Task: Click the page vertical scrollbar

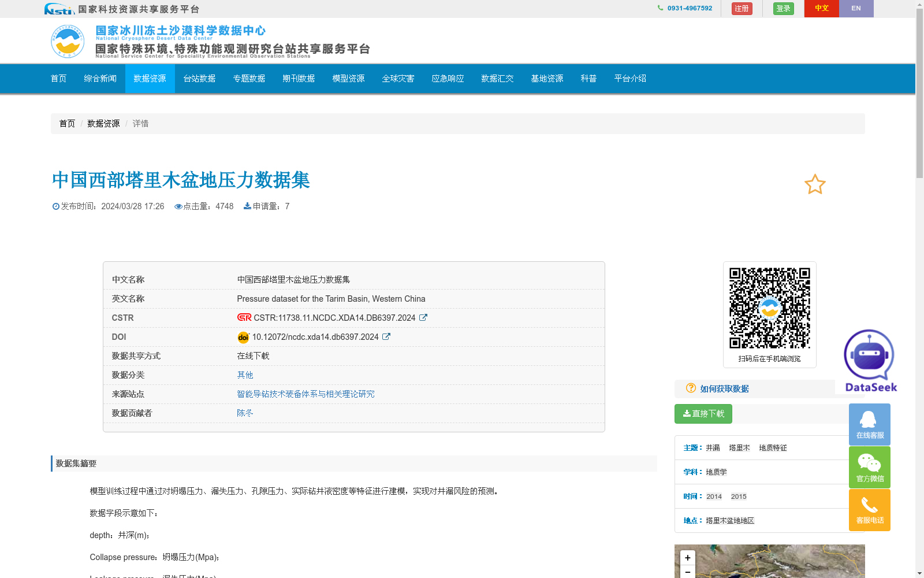Action: point(919,92)
